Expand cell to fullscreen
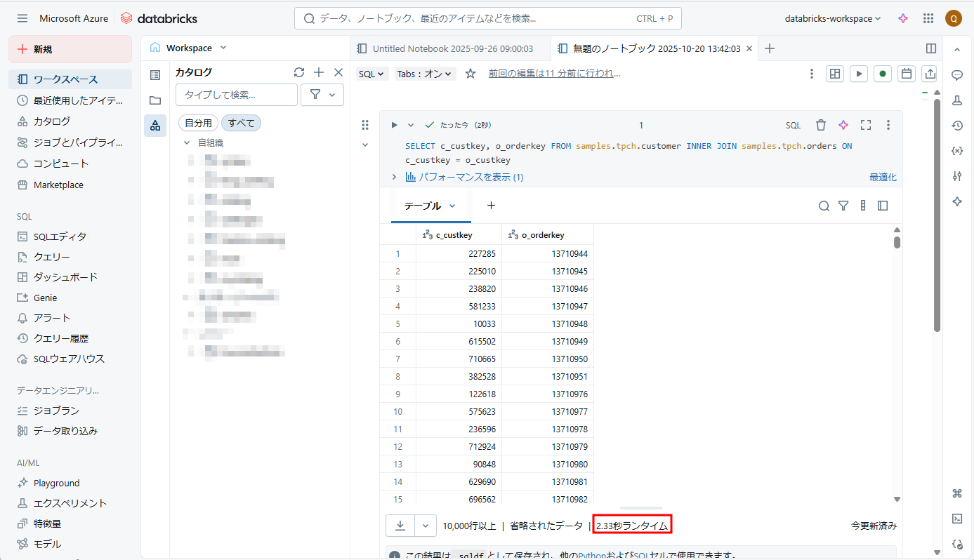Screen dimensions: 974x560 point(866,125)
